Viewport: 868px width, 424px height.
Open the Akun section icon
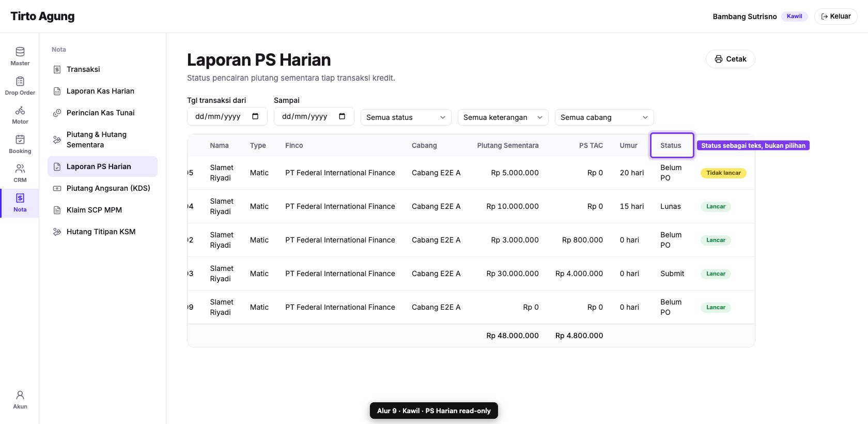point(20,395)
